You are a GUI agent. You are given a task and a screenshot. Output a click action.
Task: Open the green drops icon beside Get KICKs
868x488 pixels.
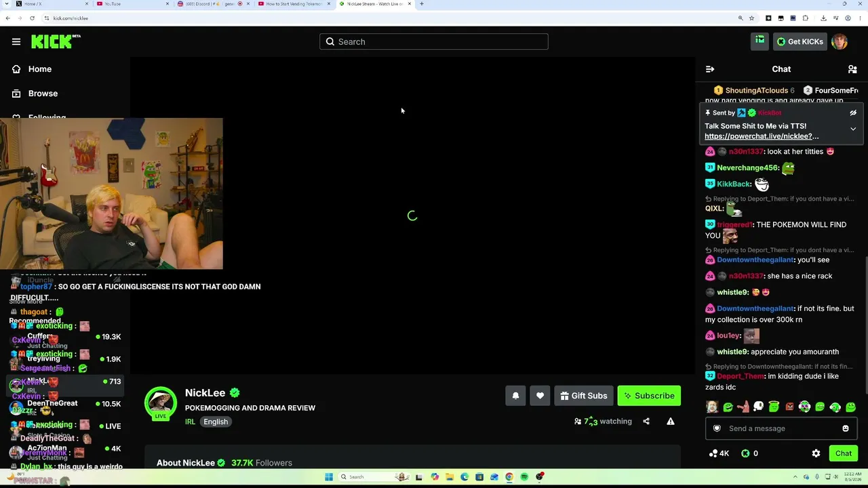pos(759,41)
